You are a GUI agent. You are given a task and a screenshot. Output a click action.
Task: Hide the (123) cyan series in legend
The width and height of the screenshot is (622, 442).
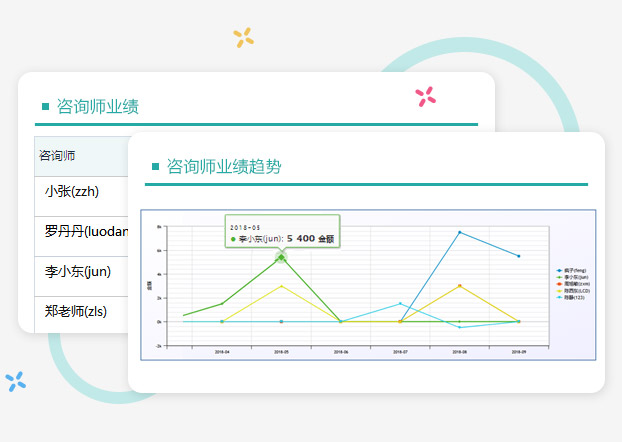[x=573, y=298]
